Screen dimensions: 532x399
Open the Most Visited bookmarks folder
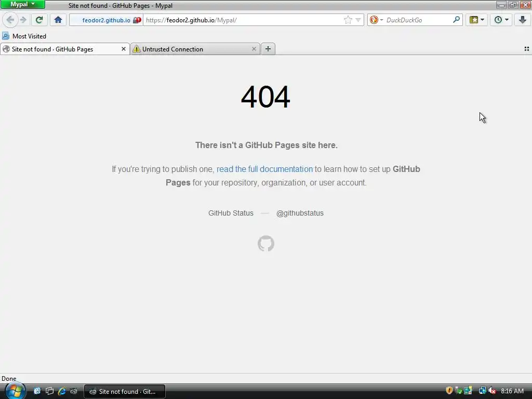pyautogui.click(x=24, y=36)
